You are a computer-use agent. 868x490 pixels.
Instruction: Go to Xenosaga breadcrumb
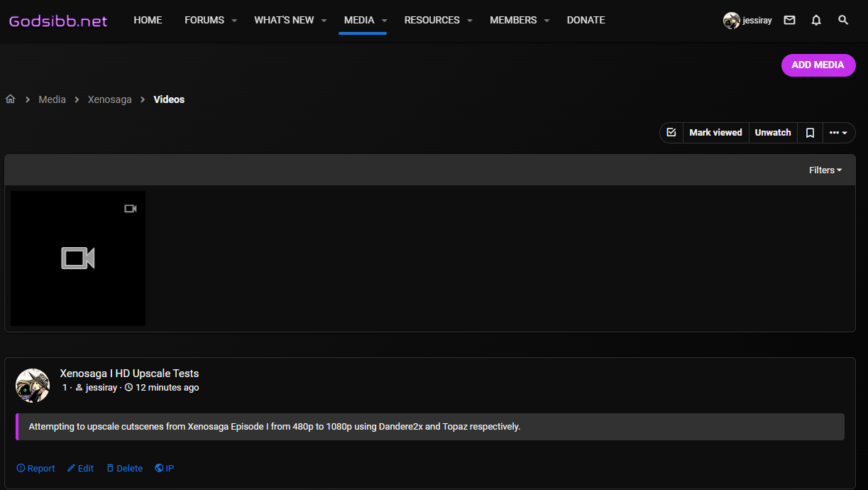point(110,99)
